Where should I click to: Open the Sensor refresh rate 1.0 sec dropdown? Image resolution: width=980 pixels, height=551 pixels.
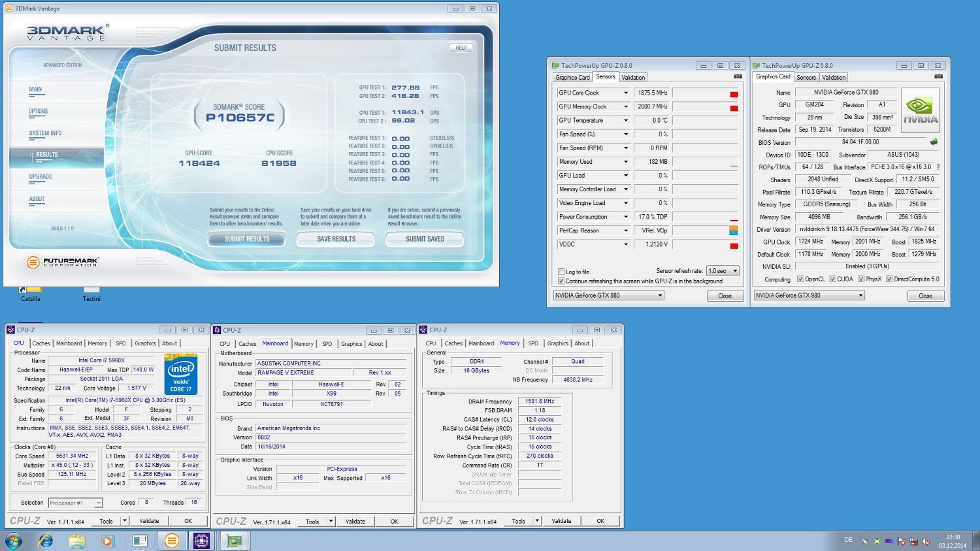point(723,271)
